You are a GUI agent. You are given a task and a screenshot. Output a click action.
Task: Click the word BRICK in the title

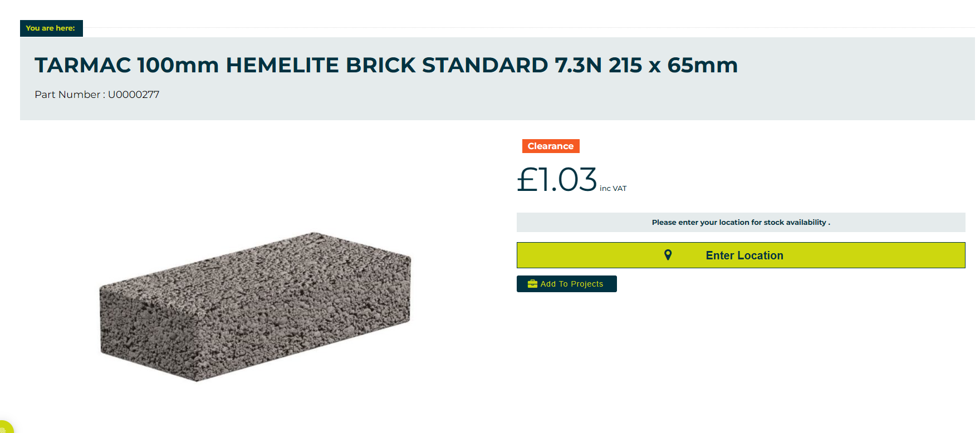pos(380,65)
